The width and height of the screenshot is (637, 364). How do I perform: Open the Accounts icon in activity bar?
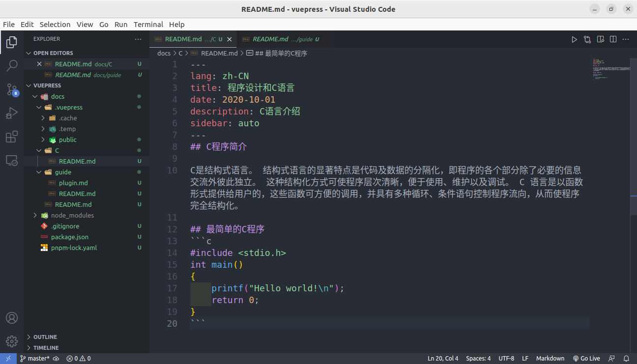point(11,318)
